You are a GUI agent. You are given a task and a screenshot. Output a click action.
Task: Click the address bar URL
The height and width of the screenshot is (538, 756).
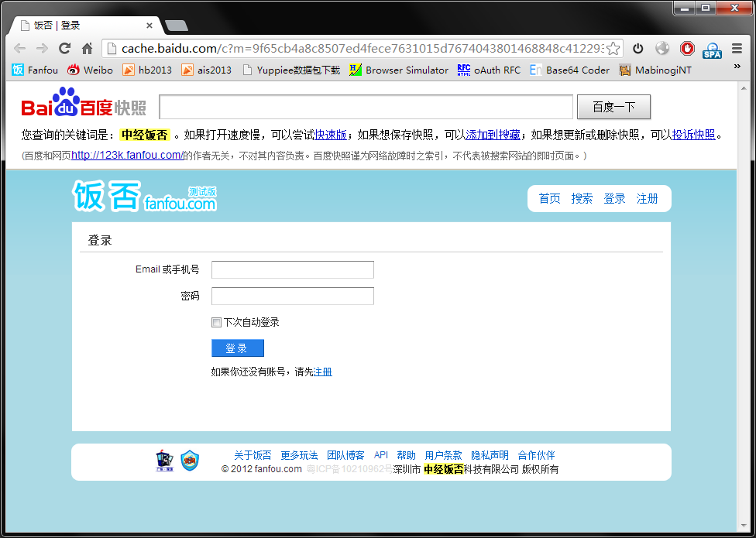click(362, 48)
